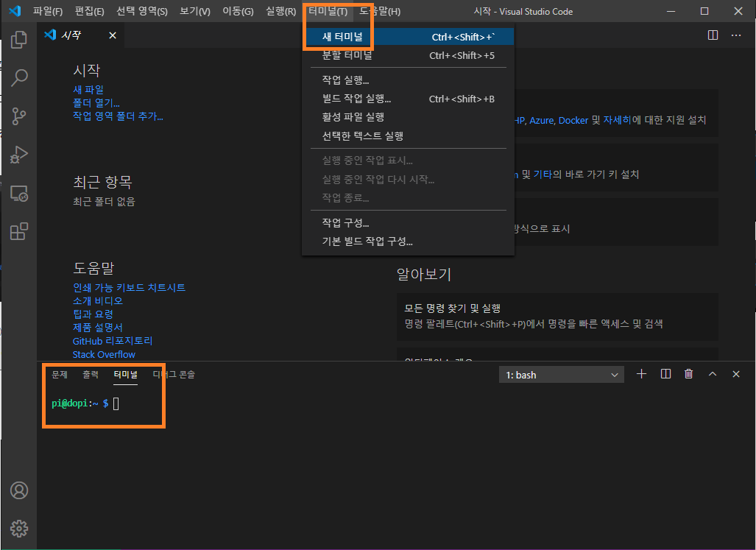Close the 시작 editor tab
The height and width of the screenshot is (550, 756).
pyautogui.click(x=113, y=35)
